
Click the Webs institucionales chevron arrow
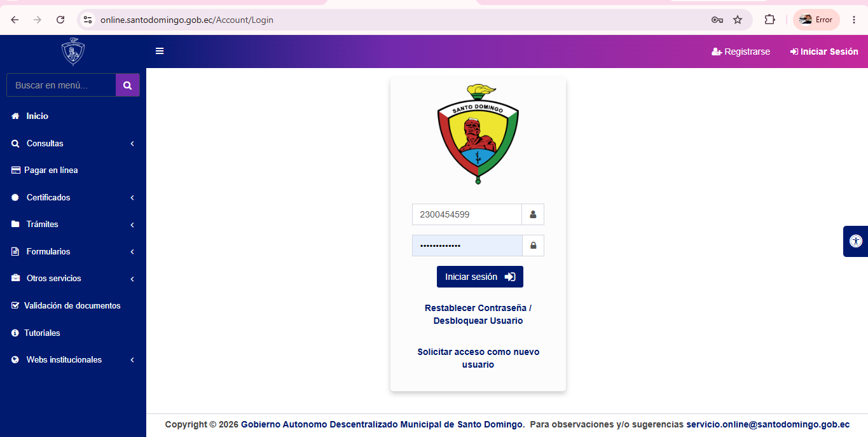pos(132,360)
